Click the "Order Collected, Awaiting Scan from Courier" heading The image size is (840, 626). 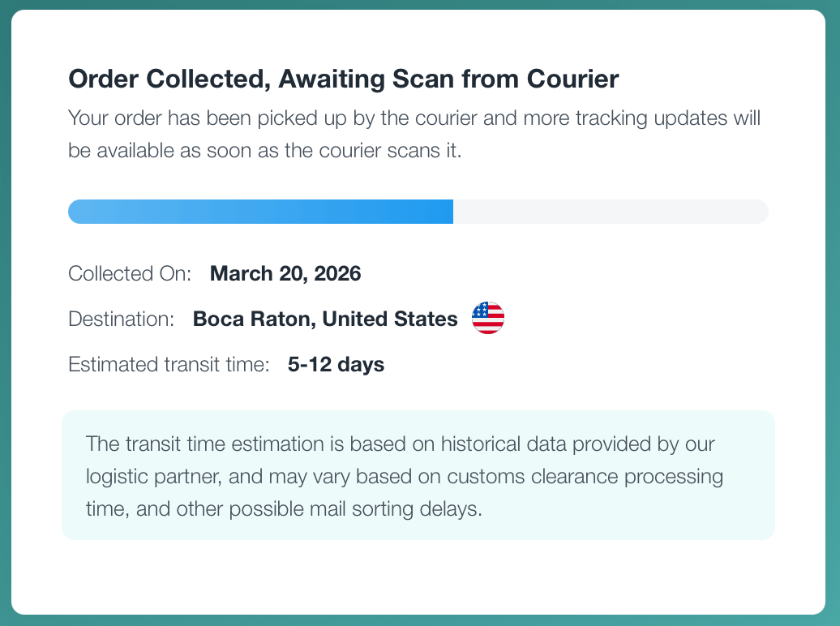pyautogui.click(x=343, y=79)
